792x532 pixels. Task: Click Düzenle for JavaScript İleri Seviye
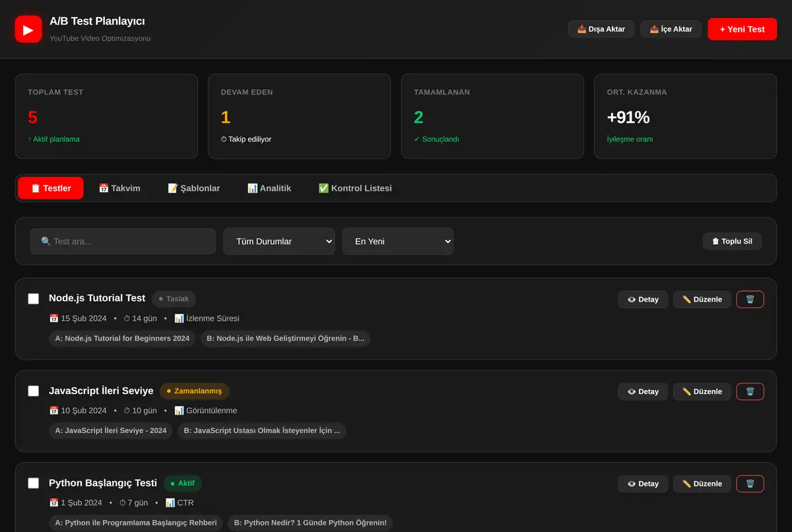[x=702, y=391]
